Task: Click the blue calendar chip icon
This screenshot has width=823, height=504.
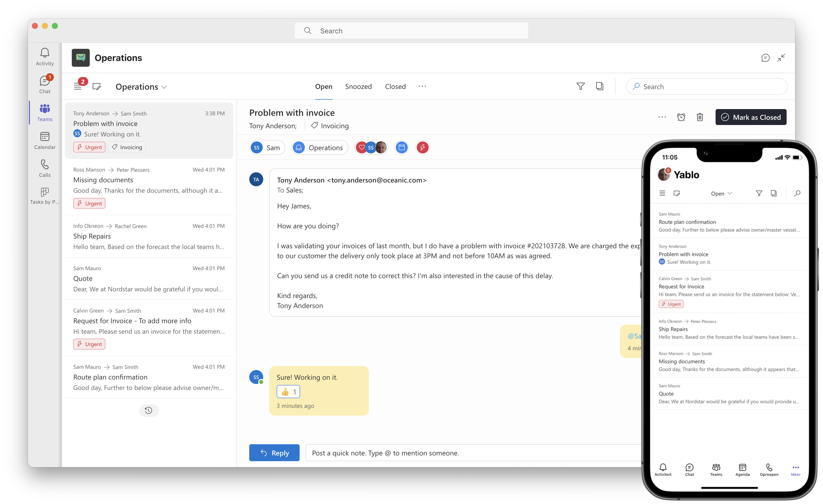Action: pos(402,147)
